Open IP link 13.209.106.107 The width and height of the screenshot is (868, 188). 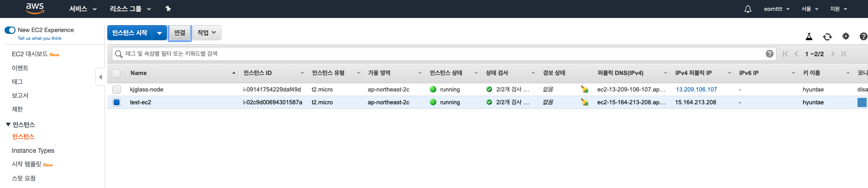click(696, 89)
